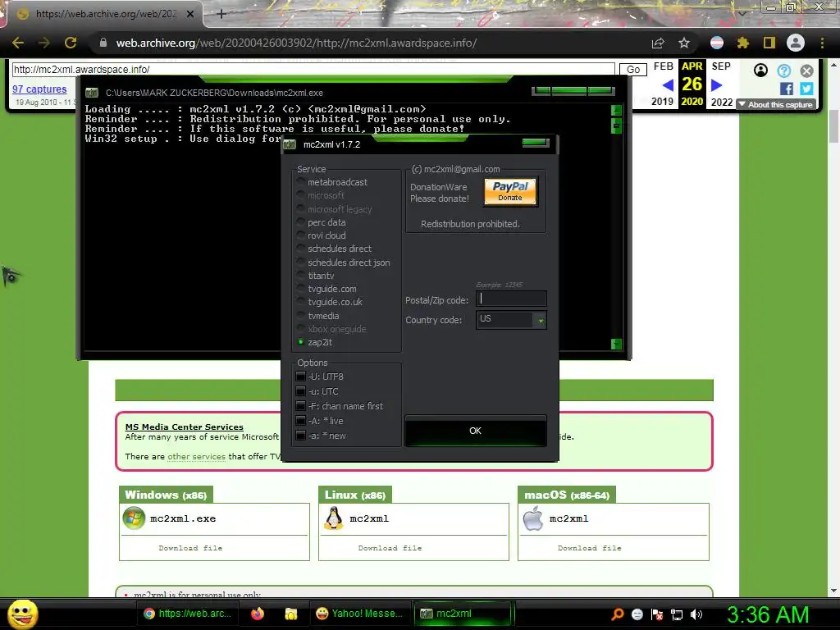The image size is (840, 630).
Task: Click the macOS apple icon
Action: tap(533, 518)
